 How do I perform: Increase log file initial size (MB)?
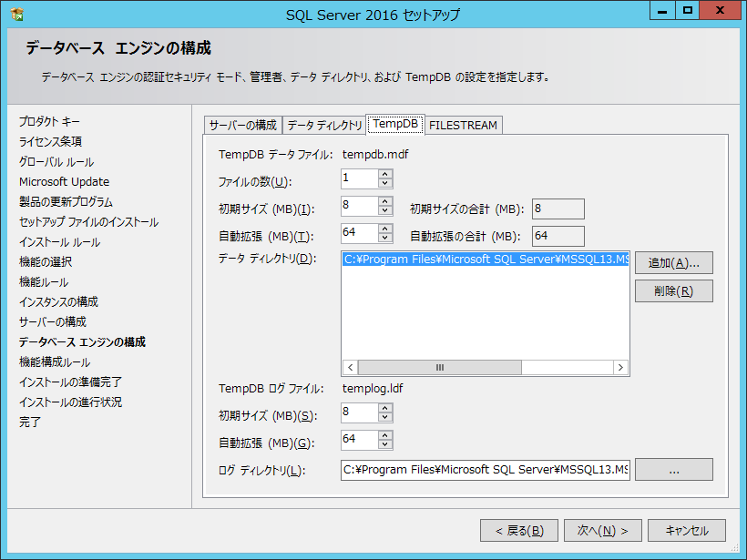(x=385, y=409)
